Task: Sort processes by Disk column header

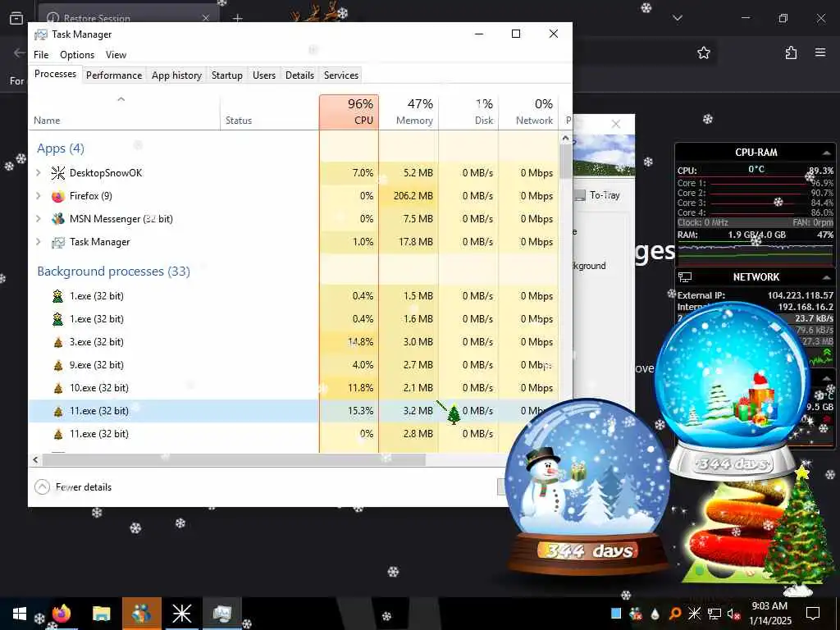Action: click(468, 112)
